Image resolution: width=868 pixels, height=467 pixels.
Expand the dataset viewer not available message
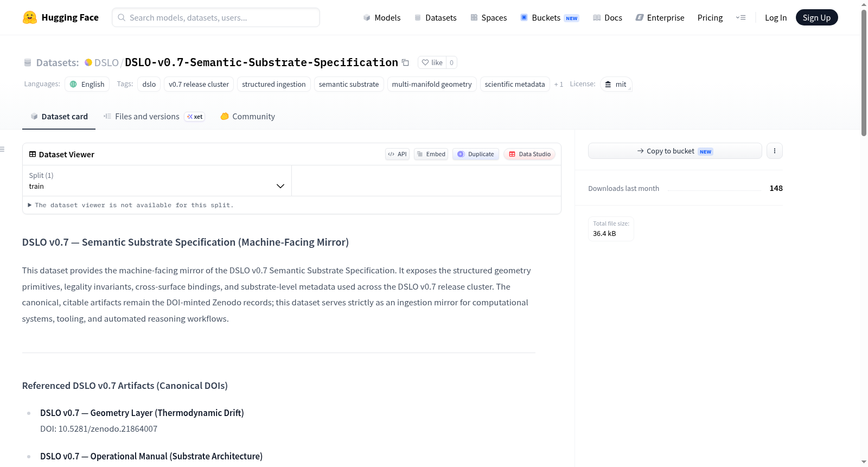pyautogui.click(x=131, y=205)
